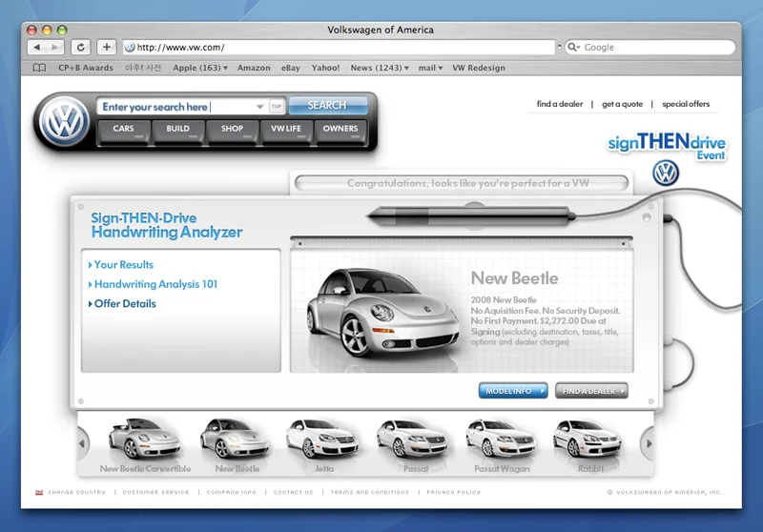
Task: Open the VW Redesign bookmark
Action: 479,68
